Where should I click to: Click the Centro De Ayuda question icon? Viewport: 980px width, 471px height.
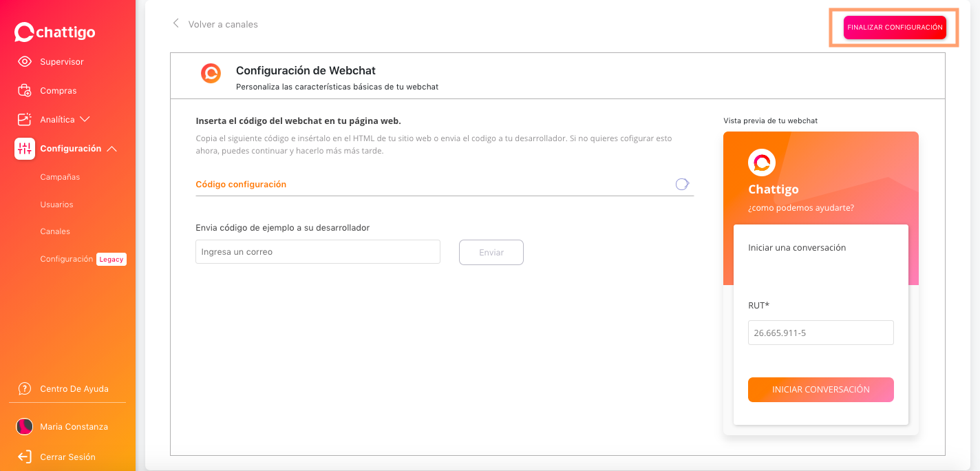pos(25,388)
